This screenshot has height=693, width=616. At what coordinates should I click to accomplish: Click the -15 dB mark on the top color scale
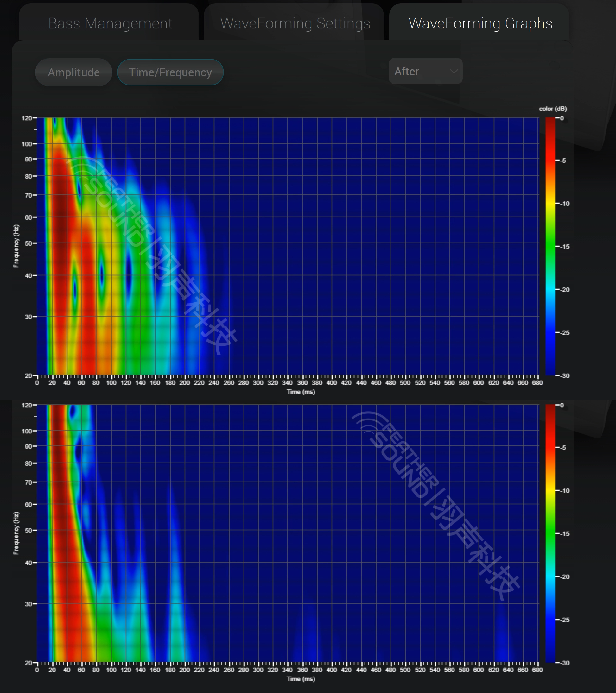tap(564, 247)
